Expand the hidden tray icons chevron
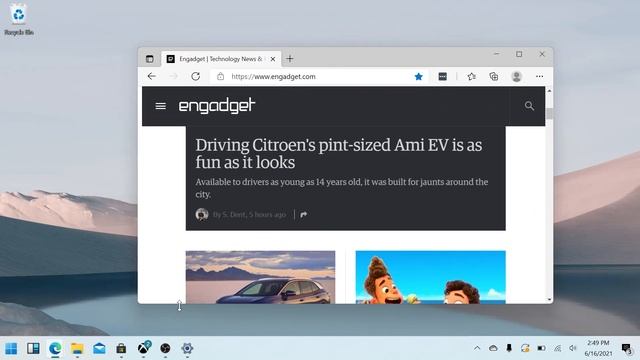640x360 pixels. pos(477,348)
